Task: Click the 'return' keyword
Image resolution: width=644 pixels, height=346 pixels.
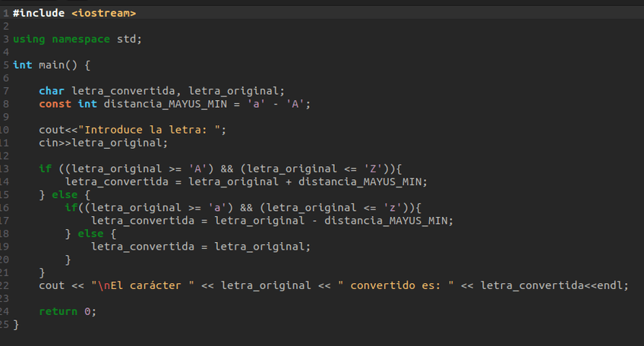Action: [58, 311]
